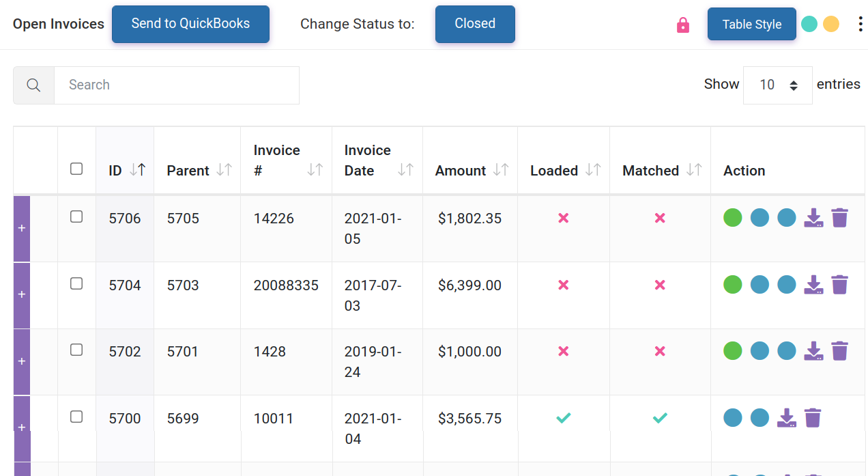Expand row details for invoice 5702
Viewport: 868px width, 476px height.
(x=22, y=361)
